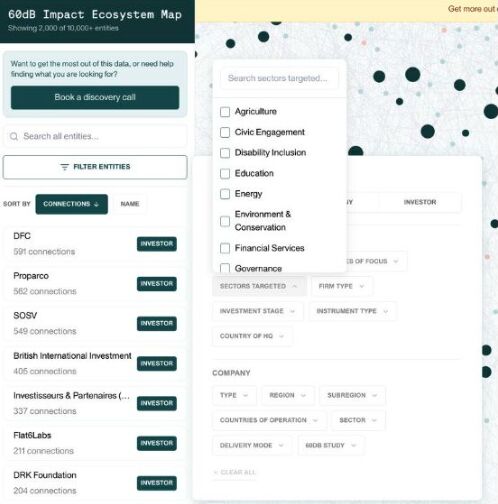Collapse the Sectors Targeted dropdown
This screenshot has width=498, height=504.
(x=259, y=286)
